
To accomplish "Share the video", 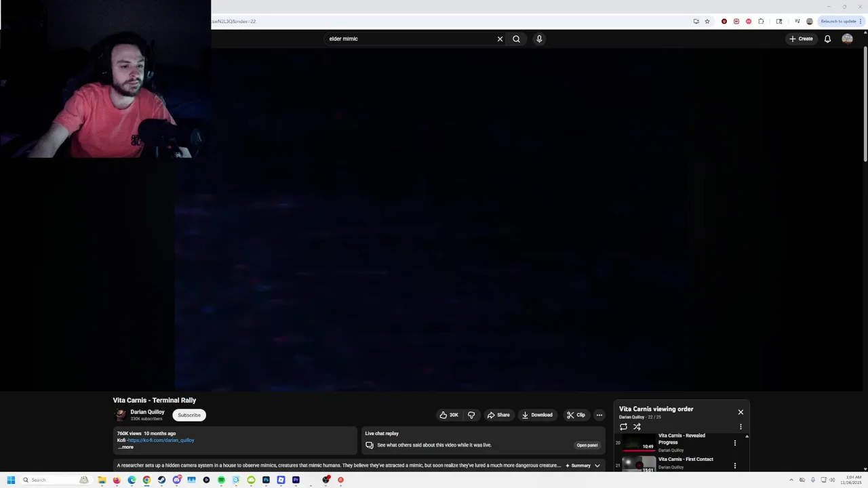I will tap(498, 415).
